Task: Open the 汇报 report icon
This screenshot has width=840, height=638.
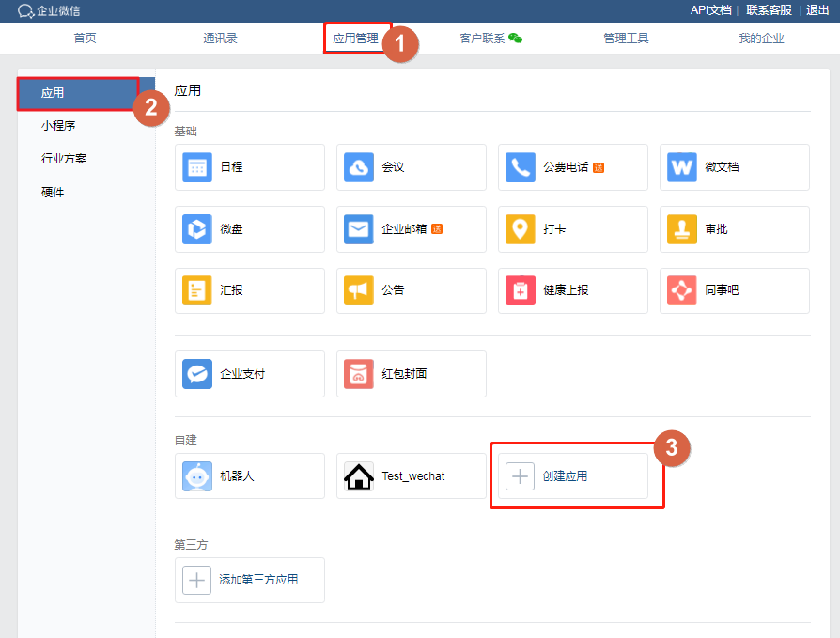Action: click(197, 290)
